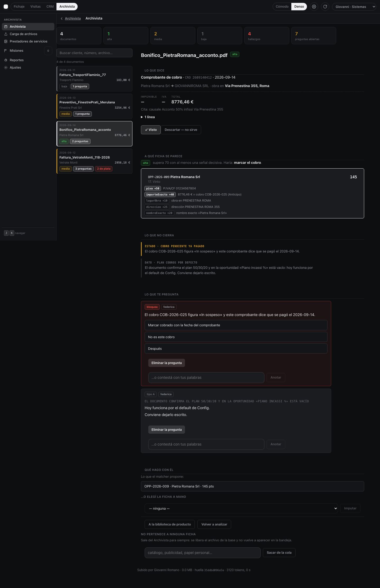Mark document as Visto

pos(151,130)
